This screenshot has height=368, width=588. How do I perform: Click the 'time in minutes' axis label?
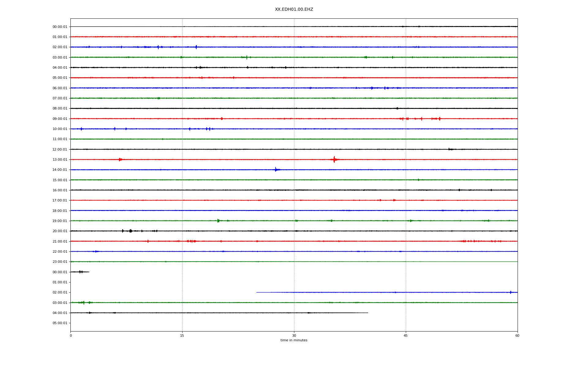tap(294, 340)
